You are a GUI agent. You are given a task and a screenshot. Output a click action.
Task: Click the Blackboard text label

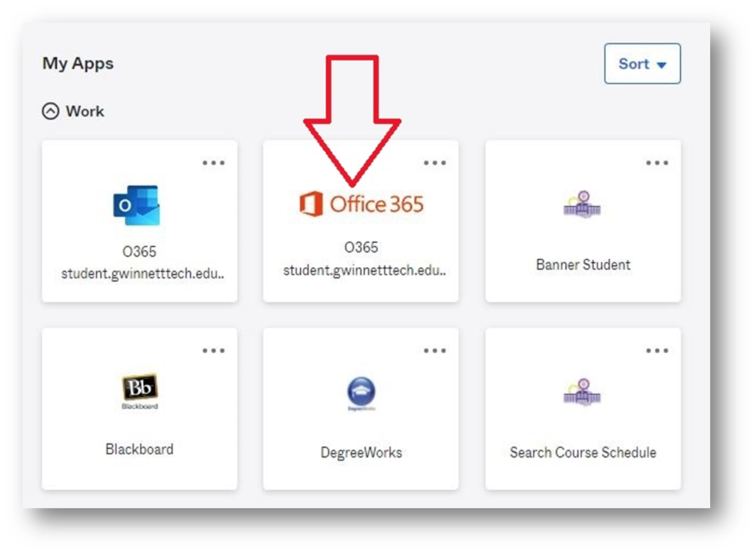140,449
